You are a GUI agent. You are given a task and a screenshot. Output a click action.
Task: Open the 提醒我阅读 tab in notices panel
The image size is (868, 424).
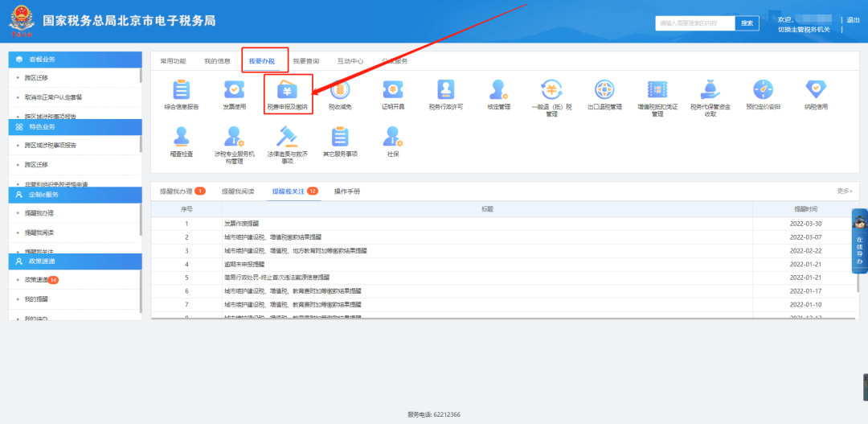[238, 191]
